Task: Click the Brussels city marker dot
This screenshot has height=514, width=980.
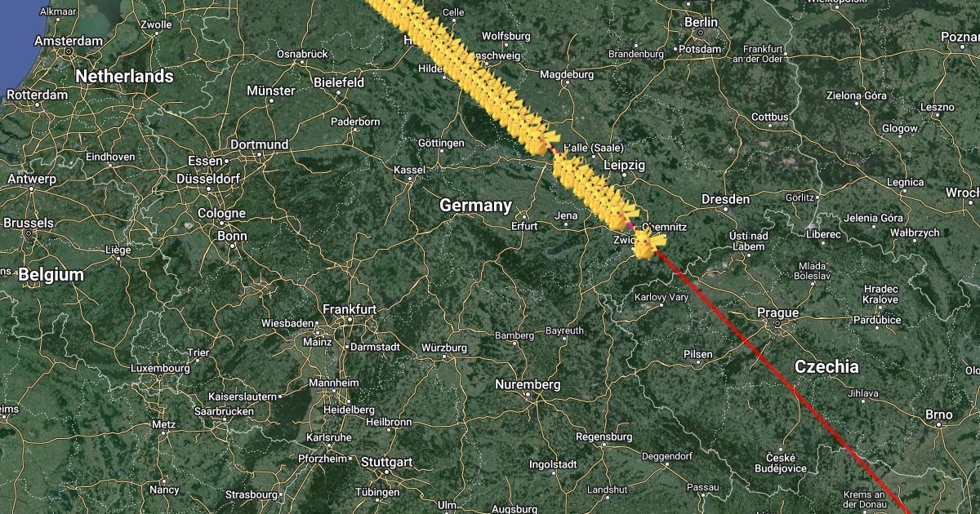Action: tap(29, 233)
